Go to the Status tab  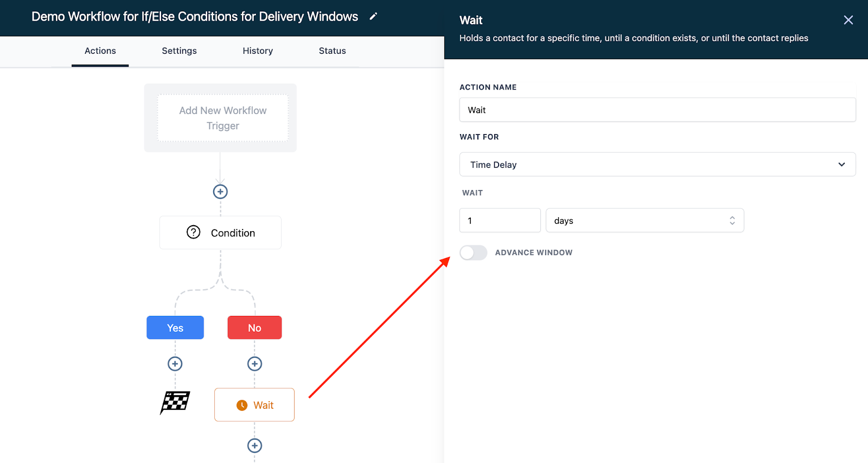[x=332, y=51]
